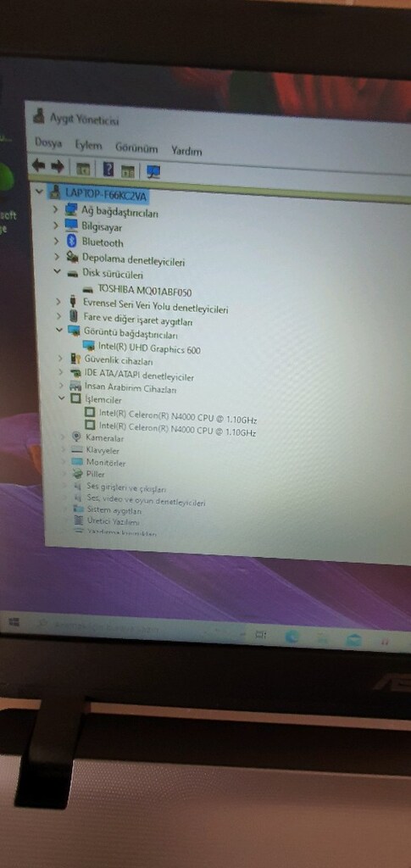Expand the IDE ATA/ATAPI denetleyiciler node
This screenshot has width=411, height=868.
(x=60, y=372)
